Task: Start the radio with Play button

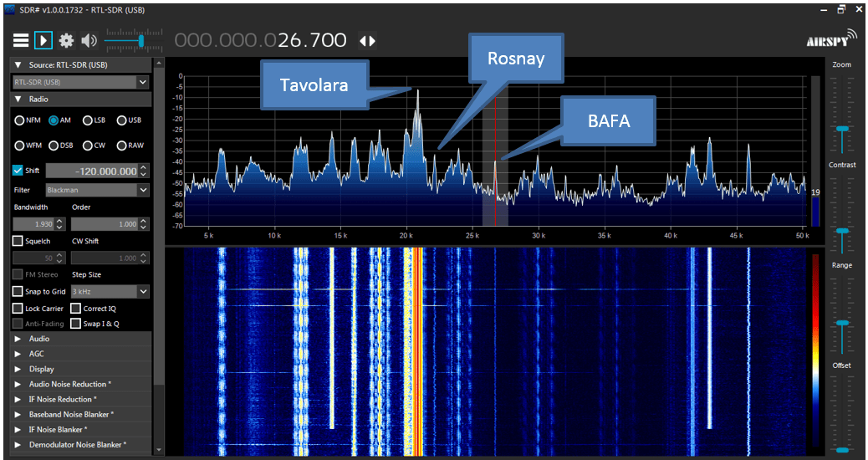Action: tap(43, 40)
